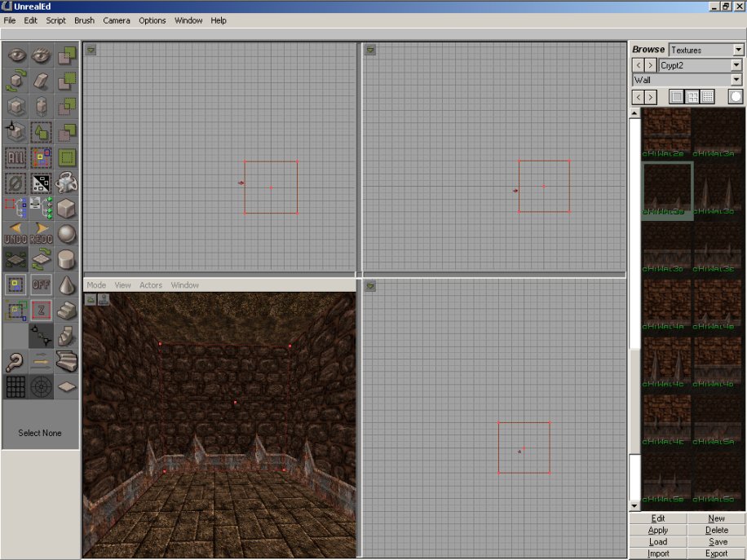Click the white circle button in browser

click(x=736, y=97)
